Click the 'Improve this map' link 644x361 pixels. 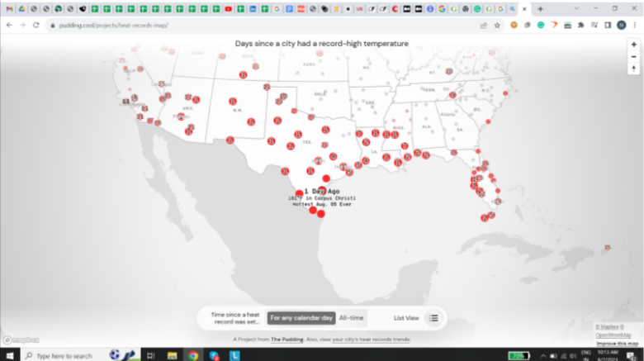pos(617,344)
